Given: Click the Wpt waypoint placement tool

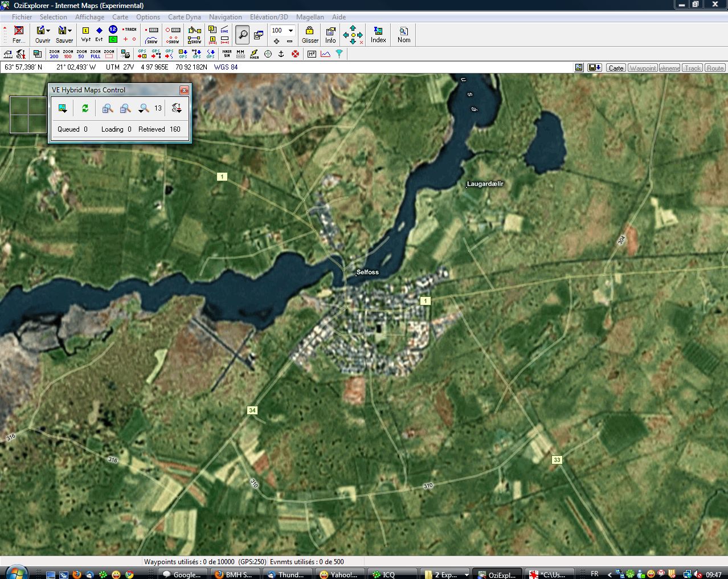Looking at the screenshot, I should [x=85, y=34].
